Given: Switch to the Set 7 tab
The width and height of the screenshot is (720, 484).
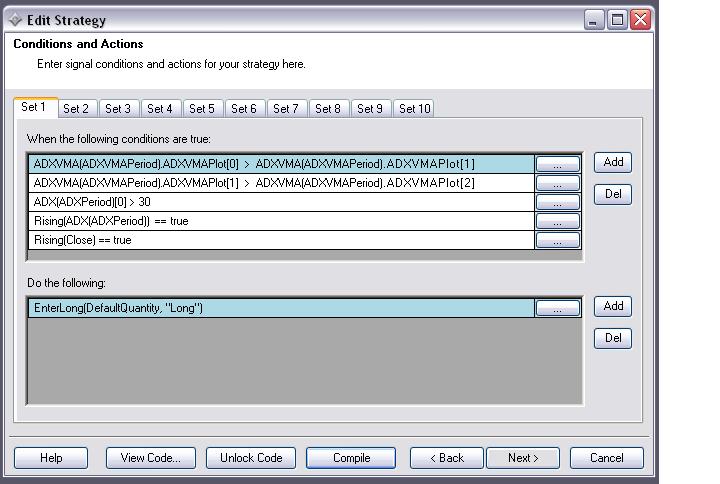Looking at the screenshot, I should click(287, 109).
